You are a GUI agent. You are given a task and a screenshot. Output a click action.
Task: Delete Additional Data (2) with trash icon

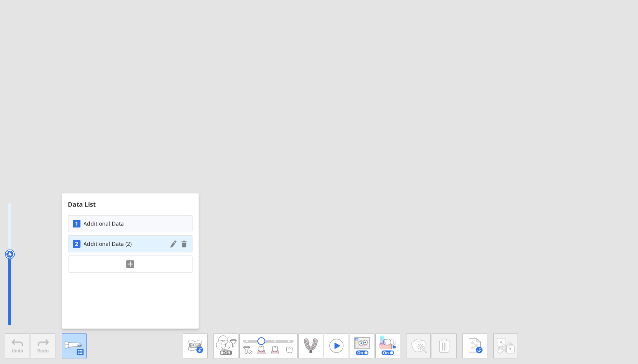click(x=184, y=244)
